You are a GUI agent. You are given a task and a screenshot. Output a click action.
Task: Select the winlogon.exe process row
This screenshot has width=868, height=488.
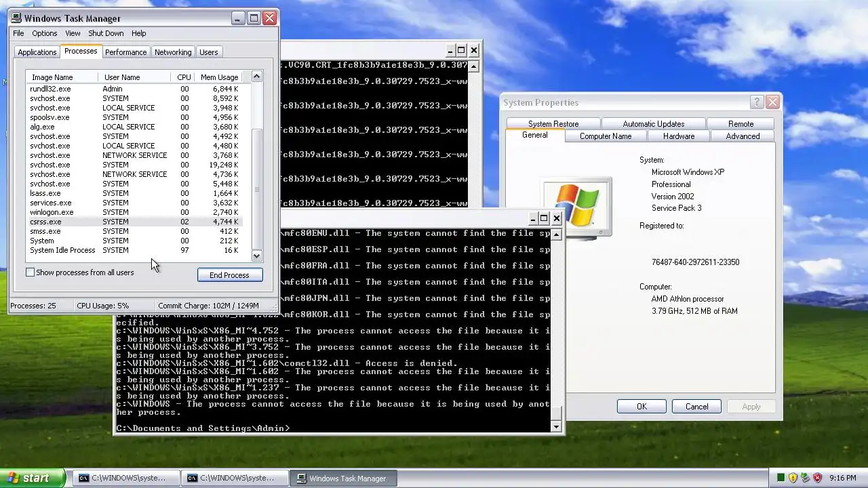coord(134,212)
